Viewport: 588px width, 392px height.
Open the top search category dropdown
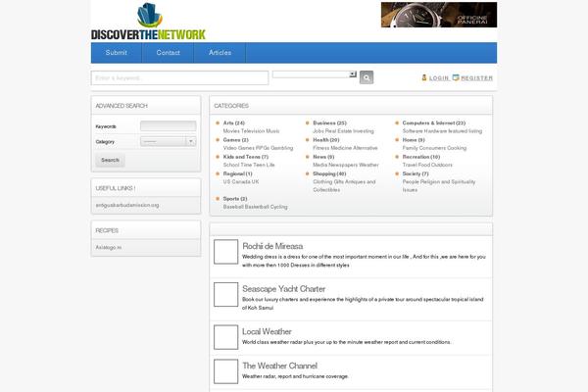tap(315, 74)
